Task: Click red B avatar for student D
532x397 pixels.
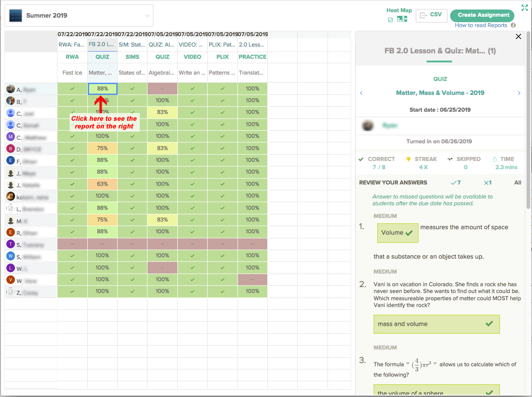Action: click(10, 148)
